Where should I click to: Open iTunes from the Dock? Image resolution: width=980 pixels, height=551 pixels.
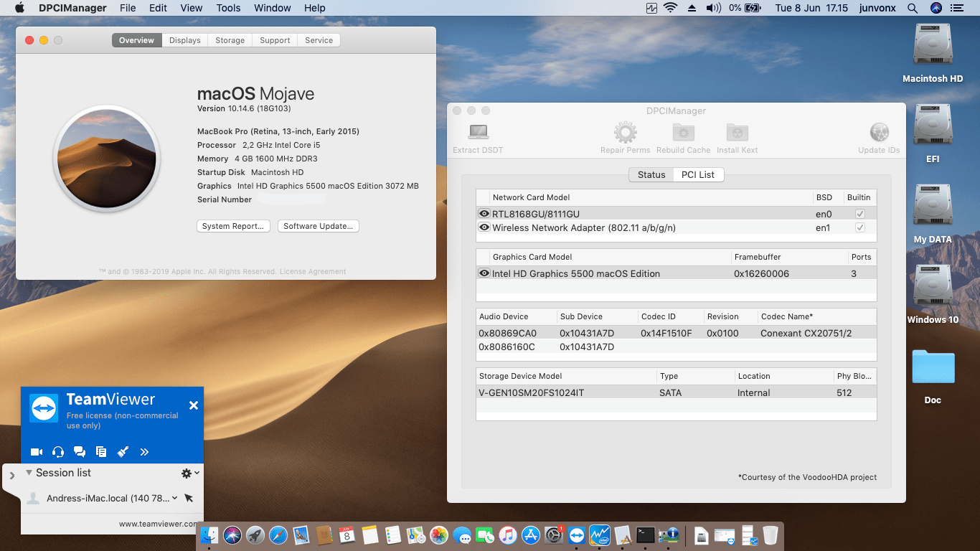(x=508, y=535)
